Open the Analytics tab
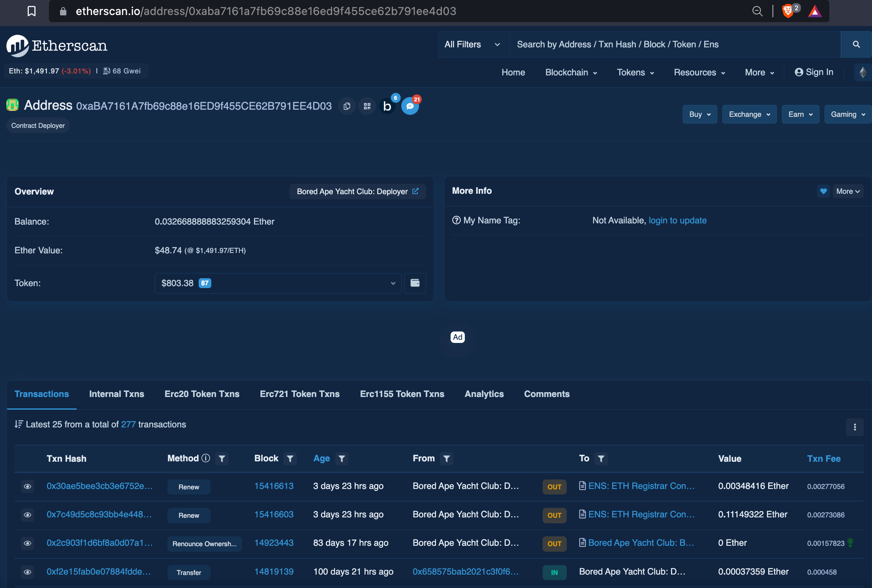Viewport: 872px width, 588px height. coord(484,394)
